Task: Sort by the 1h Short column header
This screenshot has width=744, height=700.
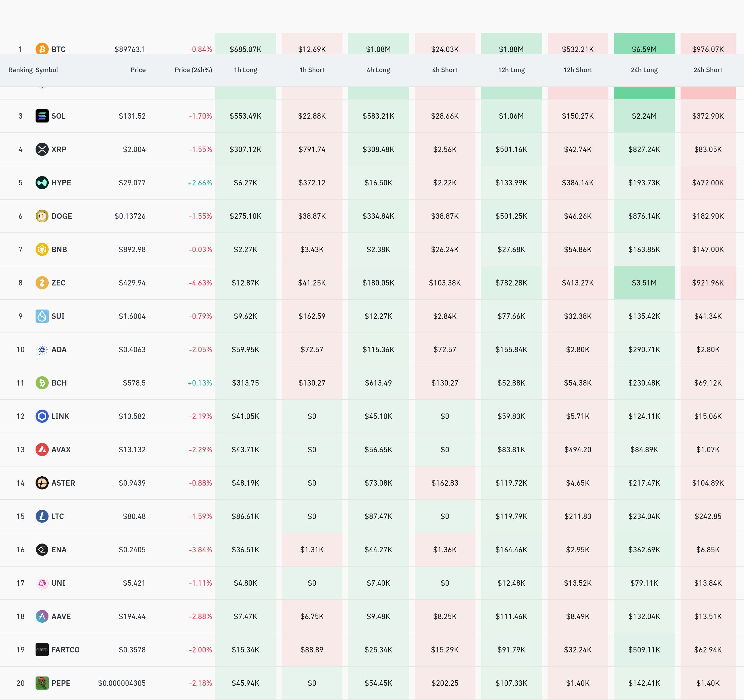Action: 312,70
